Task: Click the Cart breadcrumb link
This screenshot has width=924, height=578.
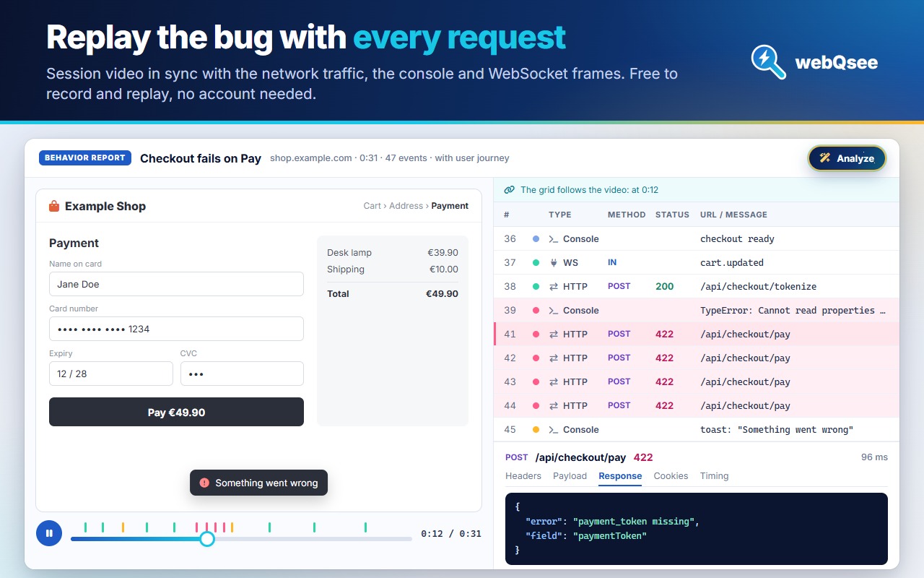Action: pos(372,206)
